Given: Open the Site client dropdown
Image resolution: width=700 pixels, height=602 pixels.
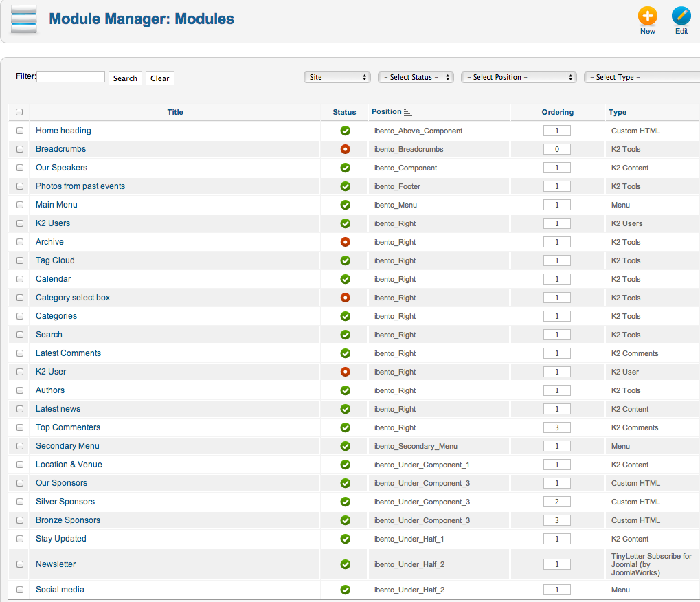Looking at the screenshot, I should point(337,77).
